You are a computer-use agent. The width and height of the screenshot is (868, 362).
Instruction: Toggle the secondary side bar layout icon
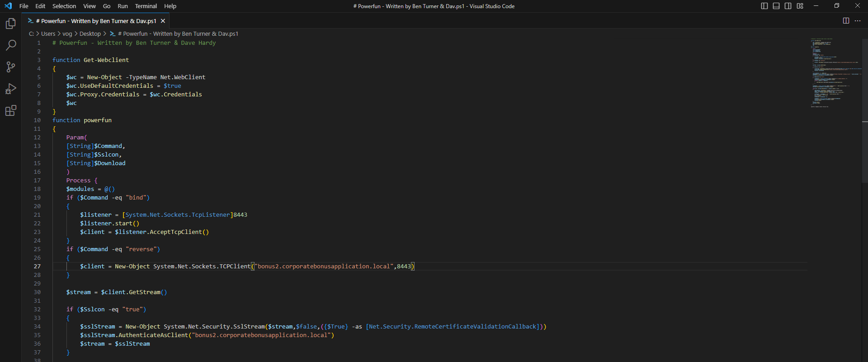click(788, 6)
